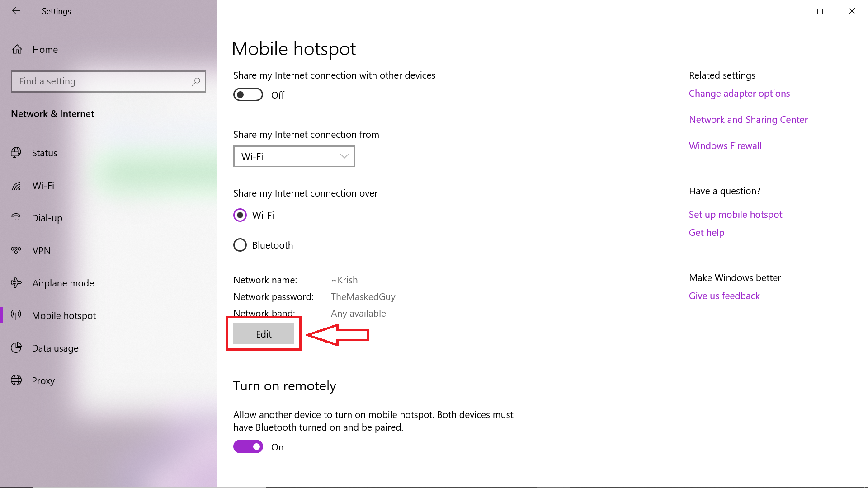
Task: Click the Set up mobile hotspot help link
Action: pos(735,215)
